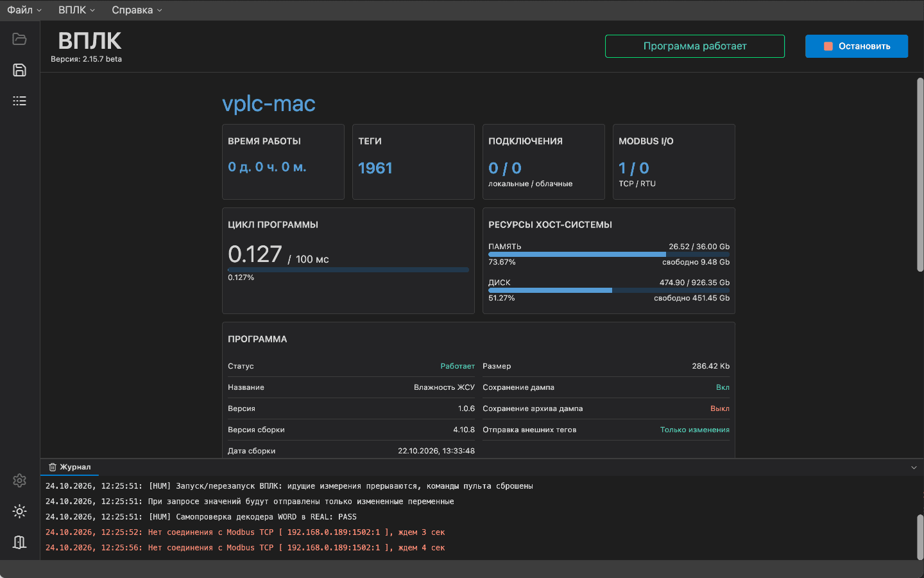Click the save diskette icon in sidebar
Screen dimensions: 924x578
(x=19, y=70)
